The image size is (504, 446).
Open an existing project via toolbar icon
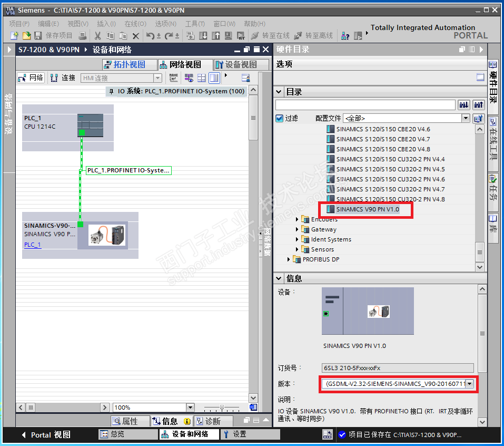27,36
